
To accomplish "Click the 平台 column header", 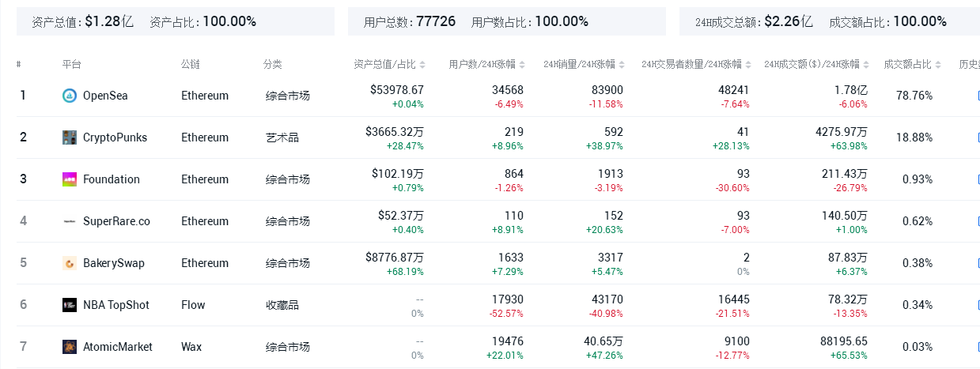I will tap(71, 64).
